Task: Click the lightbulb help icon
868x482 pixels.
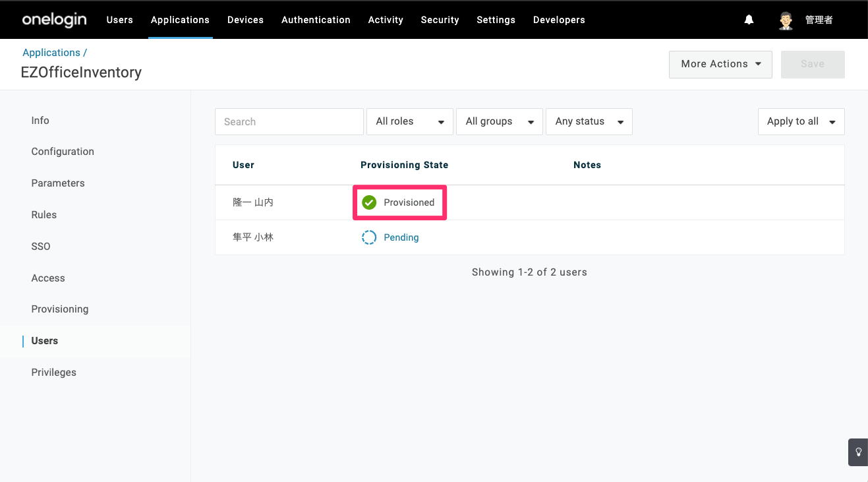Action: (859, 452)
